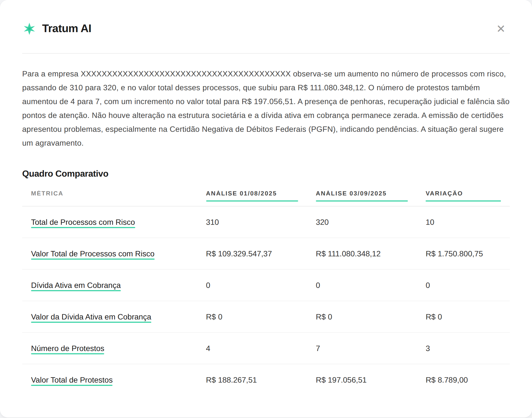Click the Métrica column header

47,193
